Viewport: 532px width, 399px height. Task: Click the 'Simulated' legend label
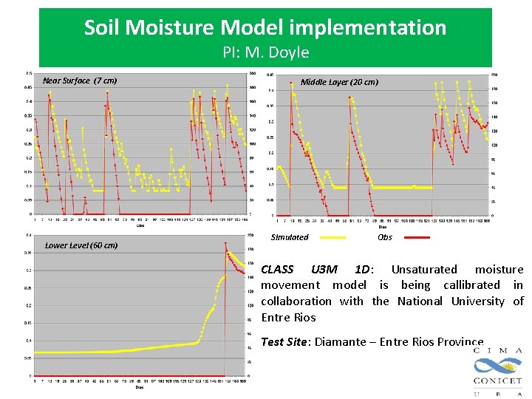coord(290,237)
